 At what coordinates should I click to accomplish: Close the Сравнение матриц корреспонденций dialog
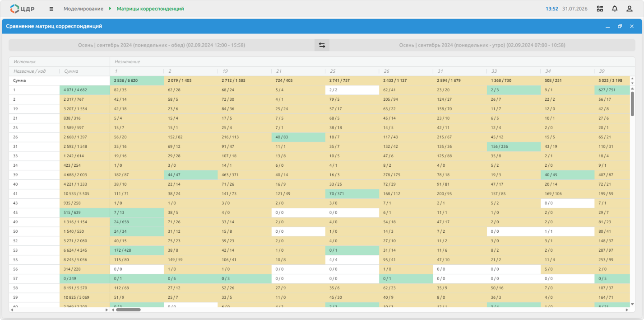click(x=632, y=26)
